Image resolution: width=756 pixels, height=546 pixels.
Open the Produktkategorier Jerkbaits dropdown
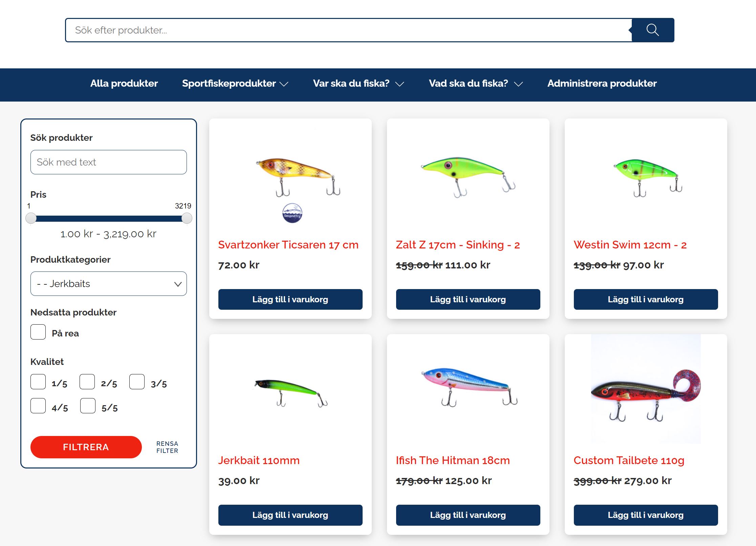[x=108, y=284]
